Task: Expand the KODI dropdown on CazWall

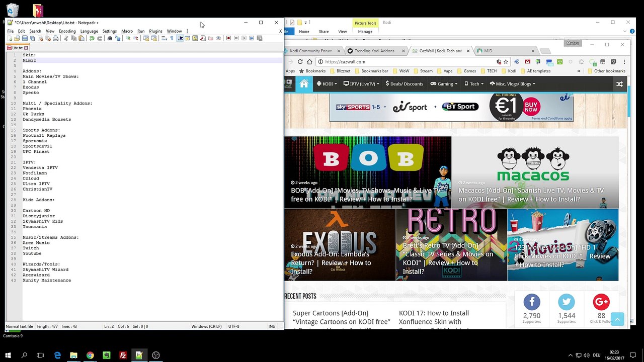Action: click(327, 84)
